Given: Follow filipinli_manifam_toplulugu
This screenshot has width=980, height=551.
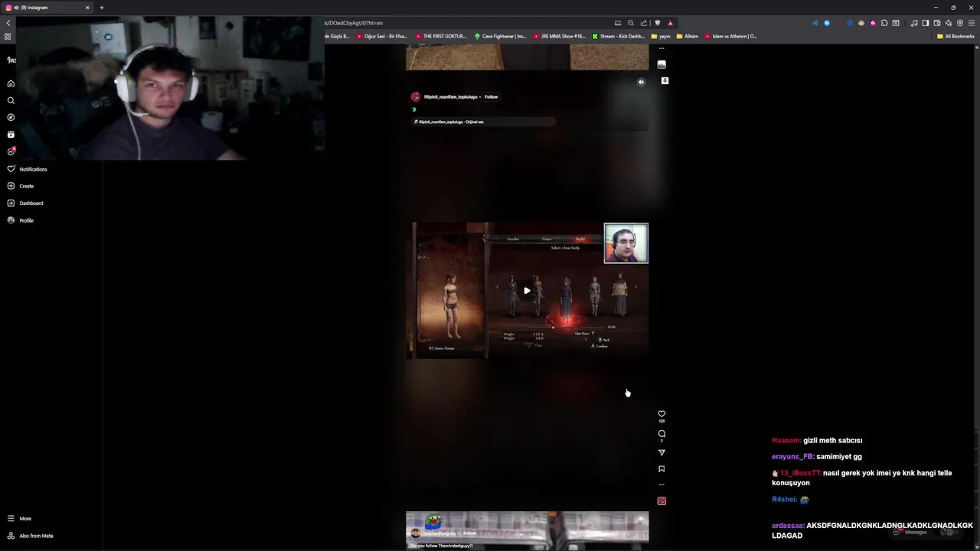Looking at the screenshot, I should (x=491, y=97).
